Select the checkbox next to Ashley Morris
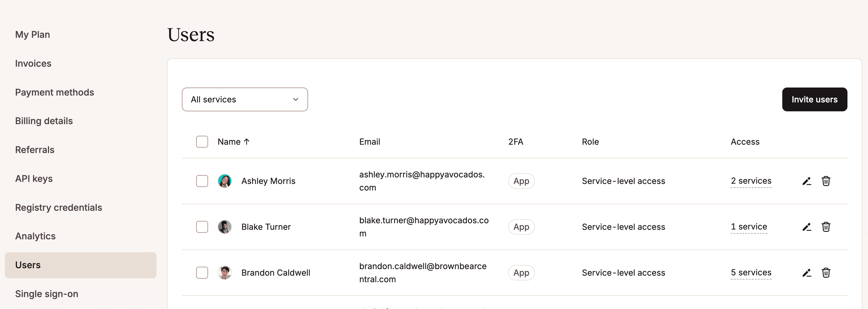 (x=202, y=181)
